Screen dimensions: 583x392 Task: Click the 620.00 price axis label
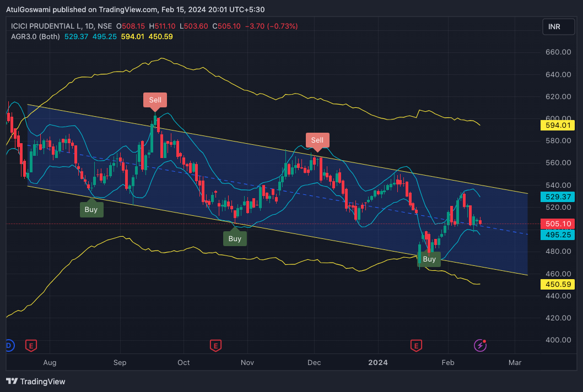(558, 96)
